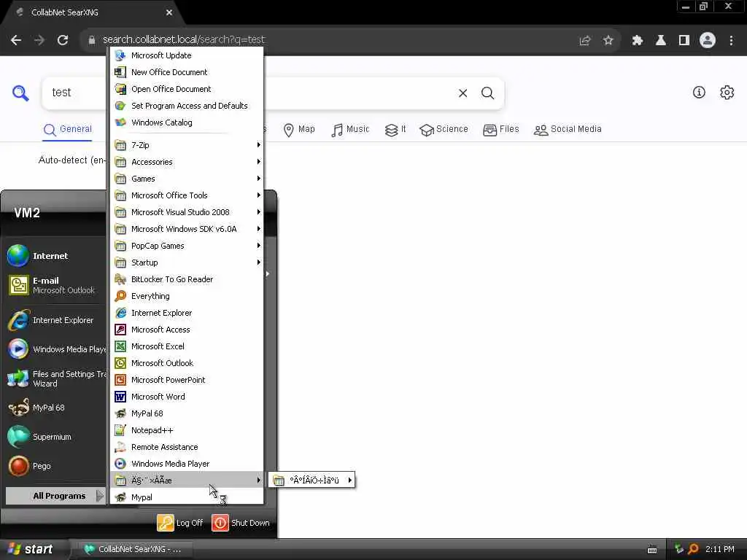
Task: Open Internet Explorer in Start menu left pane
Action: (x=55, y=320)
